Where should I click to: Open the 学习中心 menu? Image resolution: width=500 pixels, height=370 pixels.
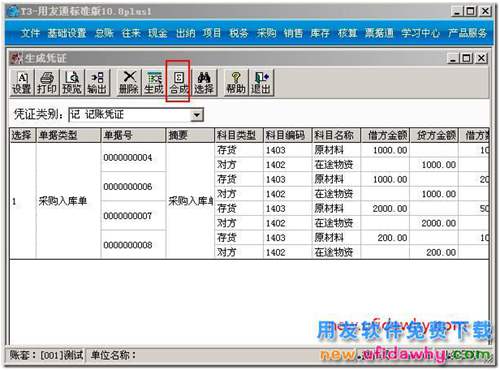pos(420,33)
